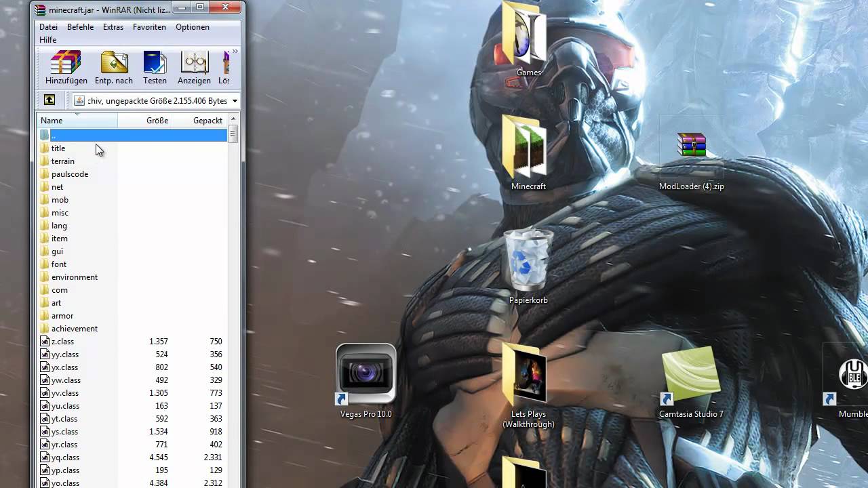Click the Entp. nach extract icon
The image size is (868, 488).
(114, 68)
